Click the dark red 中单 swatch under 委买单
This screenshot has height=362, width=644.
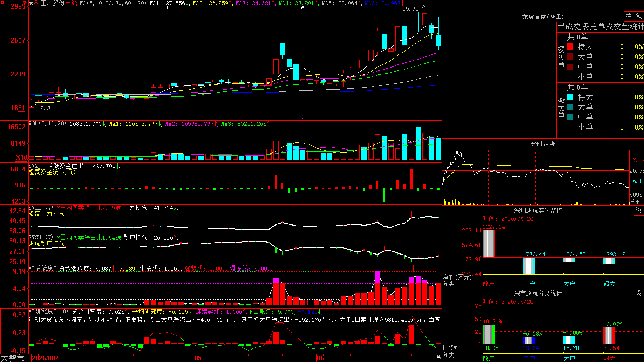click(570, 67)
